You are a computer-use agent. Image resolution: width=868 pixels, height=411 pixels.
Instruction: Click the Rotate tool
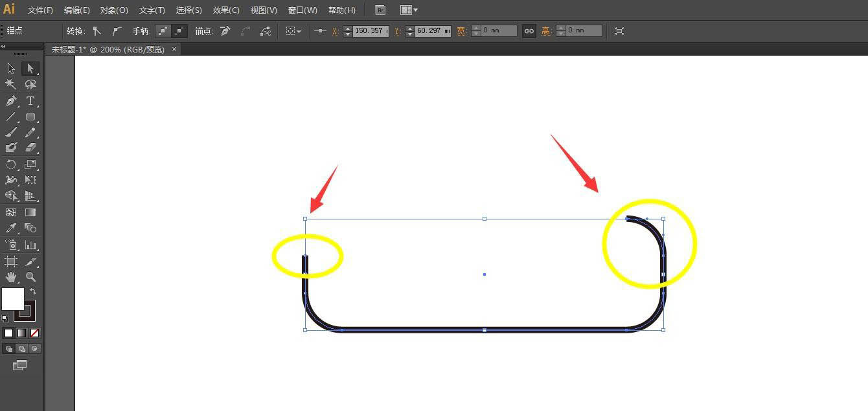pyautogui.click(x=11, y=165)
